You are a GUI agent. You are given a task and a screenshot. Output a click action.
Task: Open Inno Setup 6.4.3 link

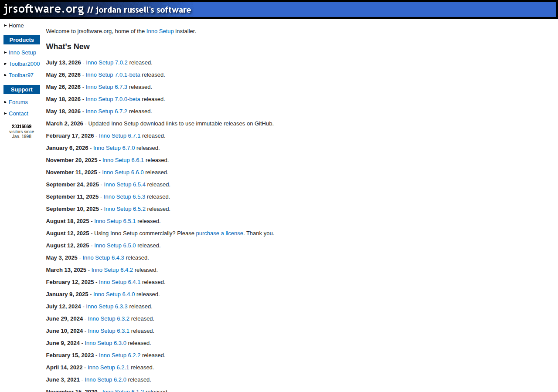click(x=103, y=258)
